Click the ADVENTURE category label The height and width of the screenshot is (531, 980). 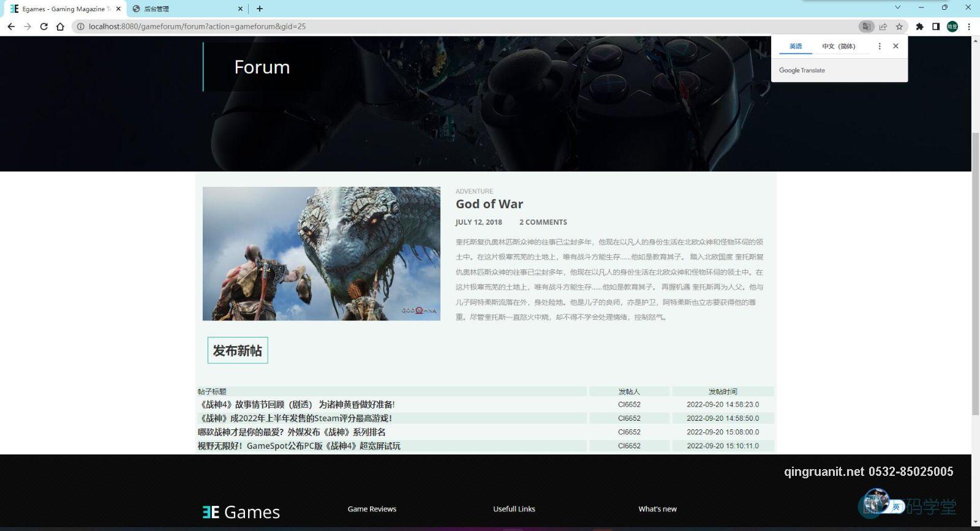point(474,191)
